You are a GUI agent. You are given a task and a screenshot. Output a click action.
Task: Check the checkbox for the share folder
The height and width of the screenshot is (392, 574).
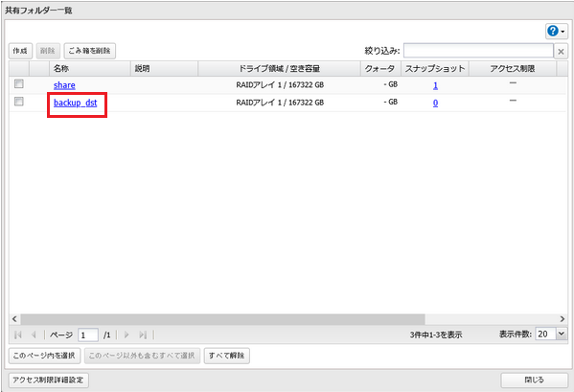pyautogui.click(x=18, y=83)
